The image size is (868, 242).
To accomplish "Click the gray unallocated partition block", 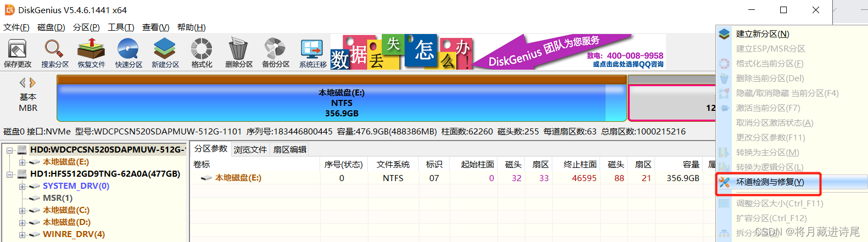I will [672, 103].
